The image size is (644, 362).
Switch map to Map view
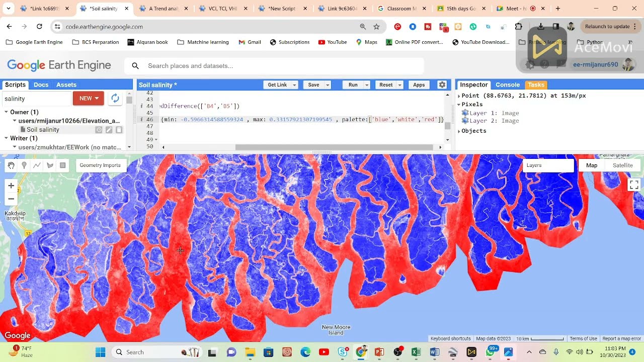click(x=592, y=165)
